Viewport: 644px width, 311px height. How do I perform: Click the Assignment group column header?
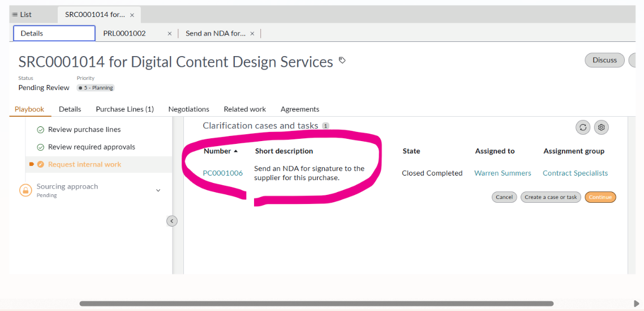(x=574, y=151)
